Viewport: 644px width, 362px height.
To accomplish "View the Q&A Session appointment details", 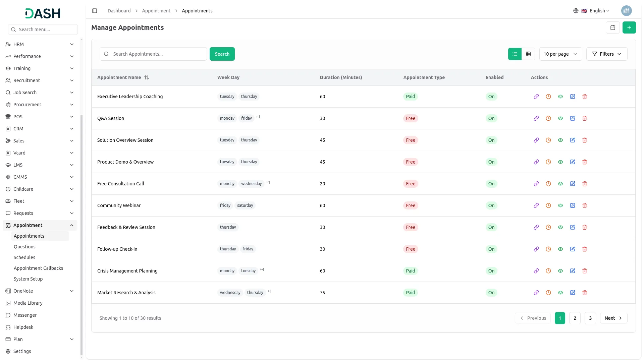I will pos(560,118).
